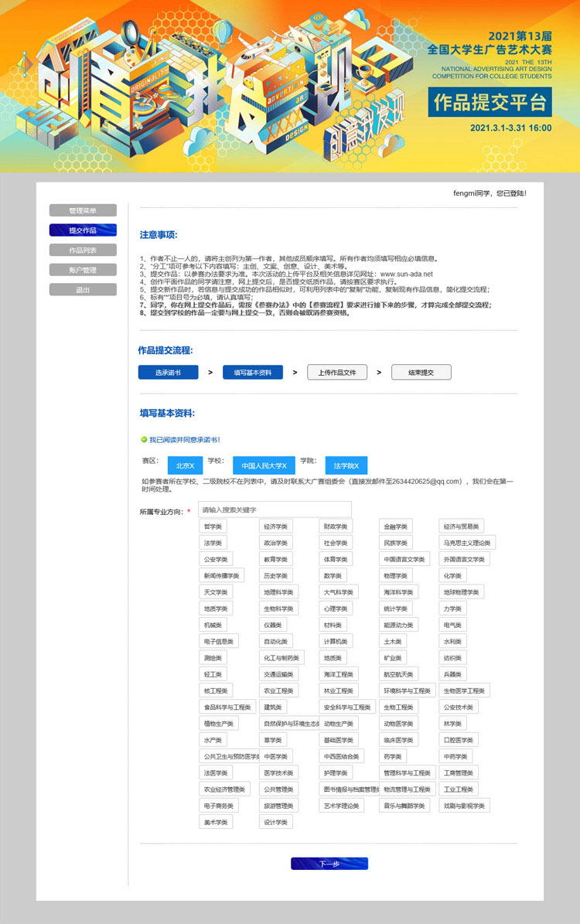Viewport: 580px width, 924px height.
Task: Select the 法学院X college tag
Action: (x=346, y=465)
